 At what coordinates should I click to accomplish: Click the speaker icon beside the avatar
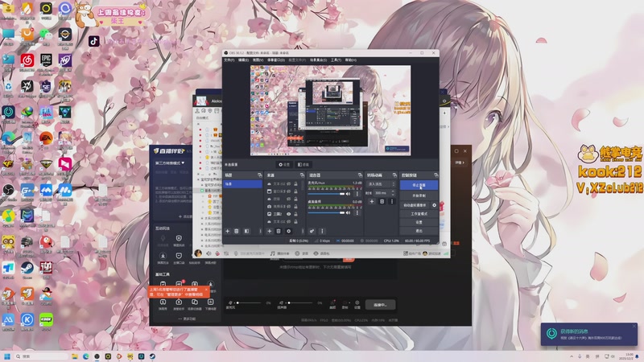pos(208,253)
